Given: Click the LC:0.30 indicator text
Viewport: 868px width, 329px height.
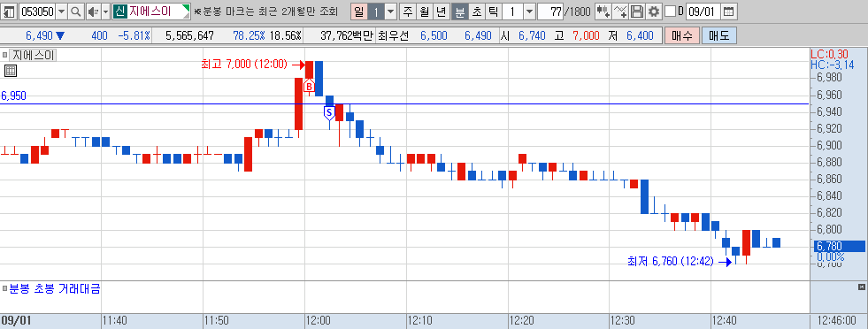Looking at the screenshot, I should point(829,54).
